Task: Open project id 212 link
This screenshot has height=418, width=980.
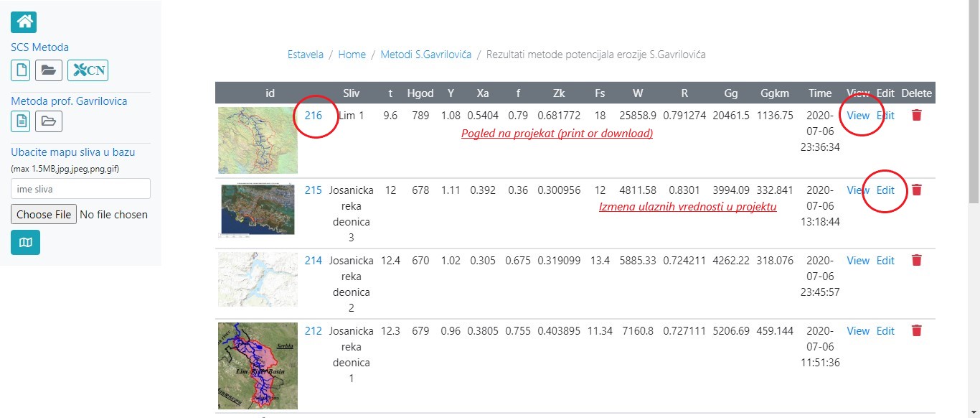Action: tap(314, 331)
